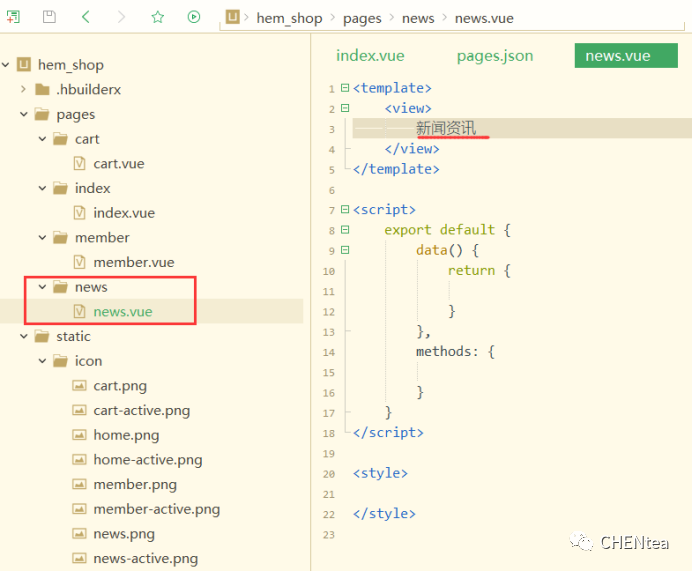Go forward using the right arrow icon
Viewport: 692px width, 571px height.
tap(121, 17)
